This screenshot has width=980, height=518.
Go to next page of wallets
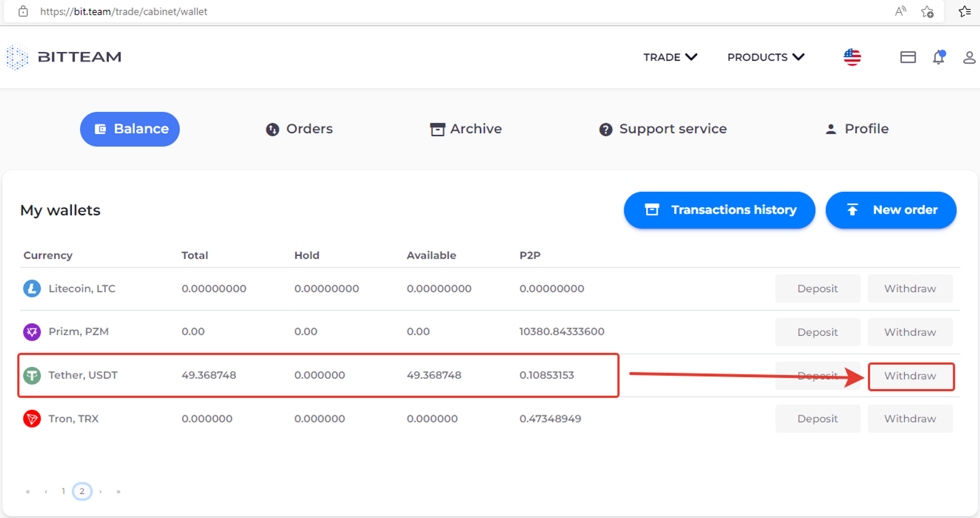[100, 491]
